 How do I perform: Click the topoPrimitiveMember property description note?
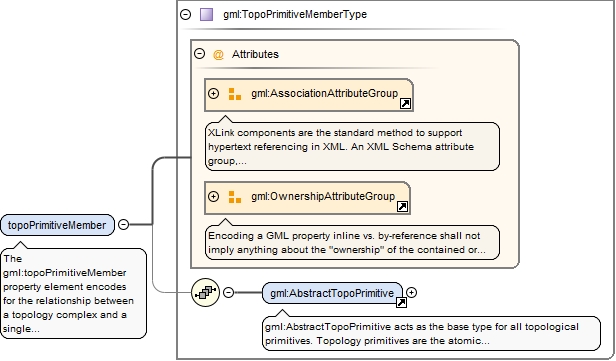[x=73, y=293]
